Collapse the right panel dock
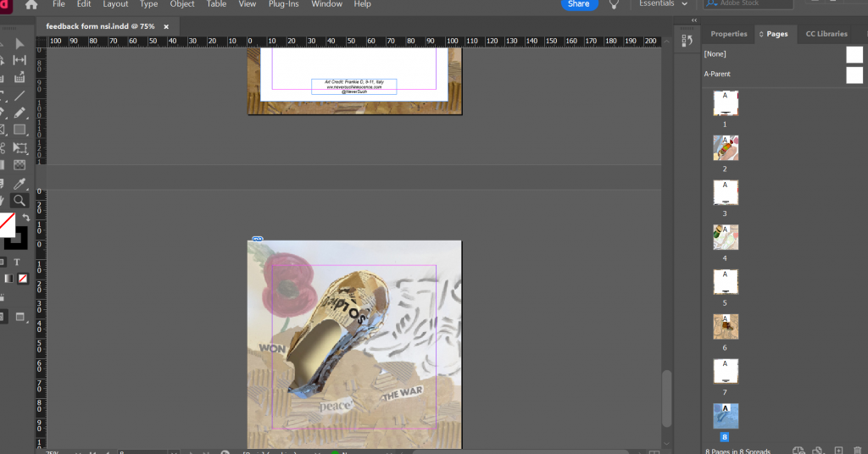The width and height of the screenshot is (868, 454). click(694, 20)
